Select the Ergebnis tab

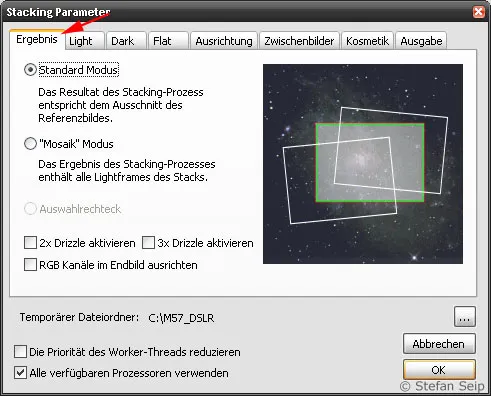pos(37,39)
